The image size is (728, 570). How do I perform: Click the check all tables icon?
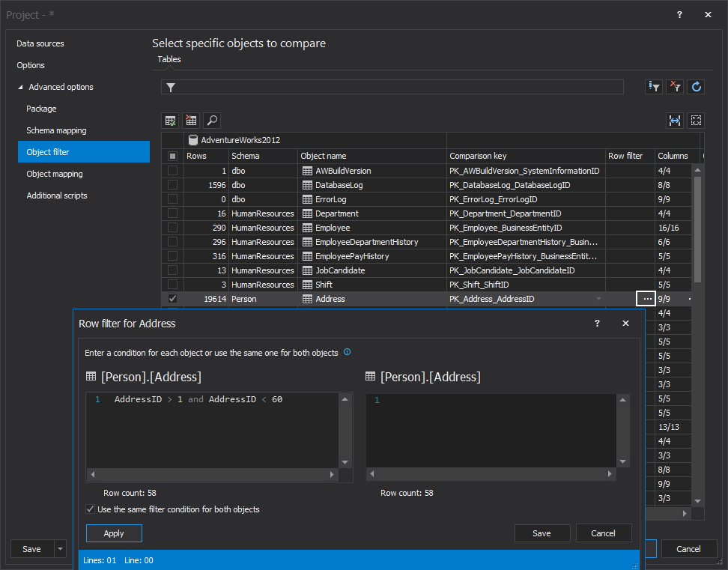[x=171, y=121]
